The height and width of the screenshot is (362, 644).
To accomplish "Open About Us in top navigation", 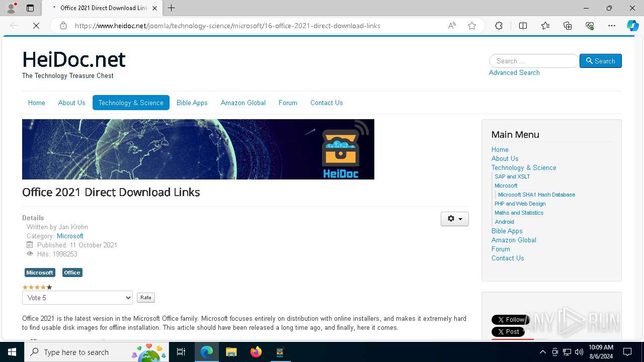I will [72, 103].
